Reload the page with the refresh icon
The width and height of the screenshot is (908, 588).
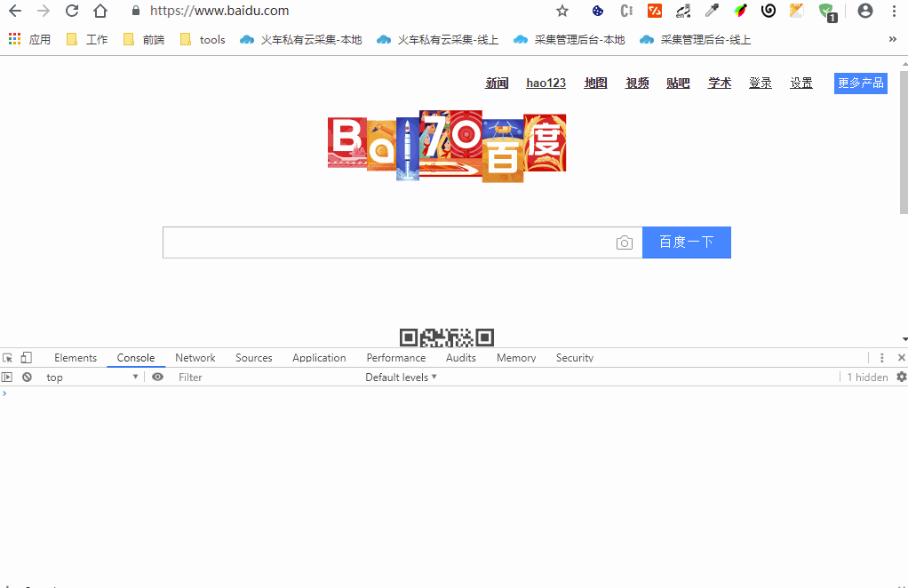[x=72, y=11]
